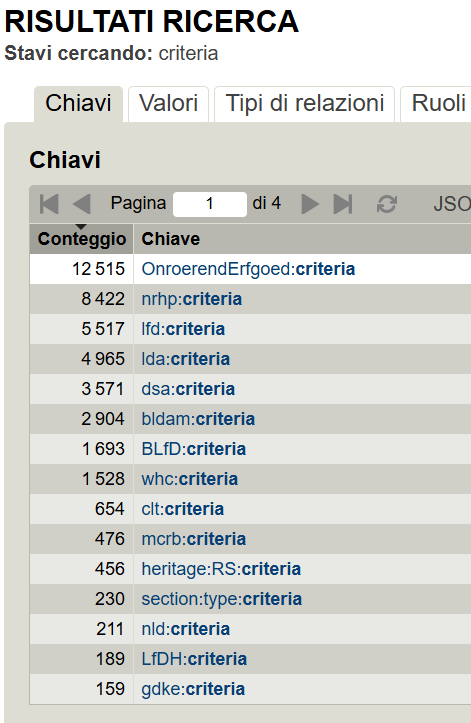Image resolution: width=471 pixels, height=723 pixels.
Task: Click the page number input field
Action: pyautogui.click(x=210, y=204)
